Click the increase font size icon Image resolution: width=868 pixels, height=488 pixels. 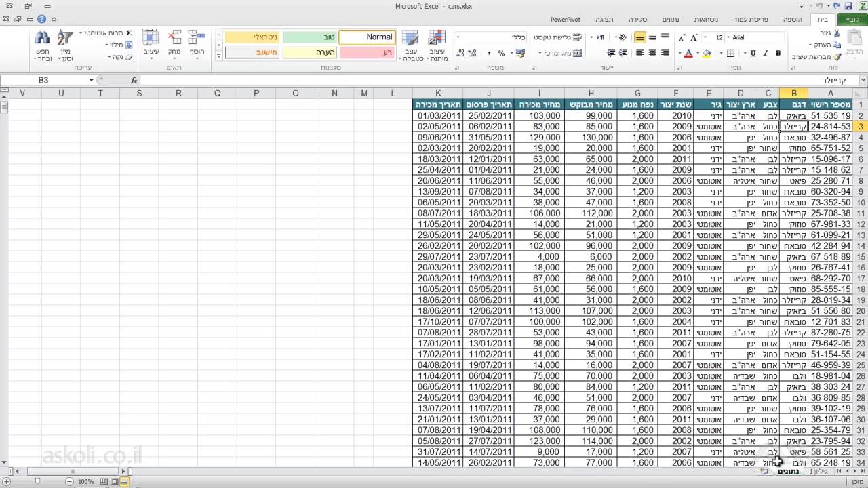coord(694,37)
